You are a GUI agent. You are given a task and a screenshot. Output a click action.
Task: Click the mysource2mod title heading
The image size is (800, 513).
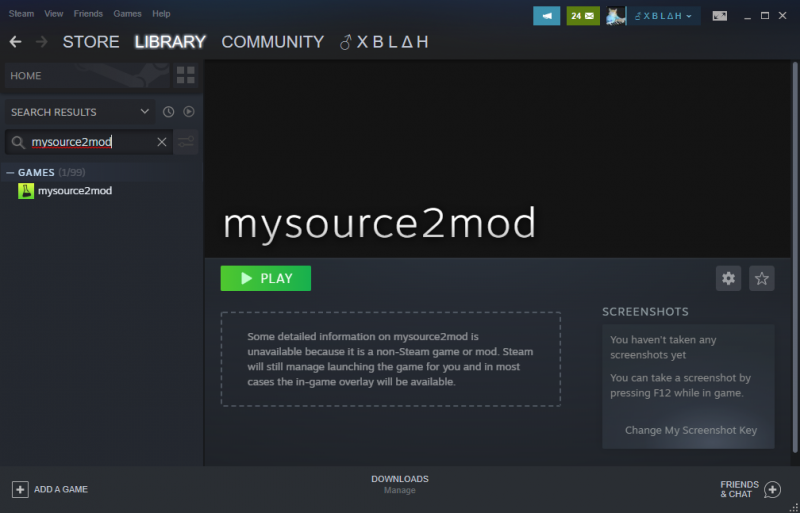(x=379, y=224)
